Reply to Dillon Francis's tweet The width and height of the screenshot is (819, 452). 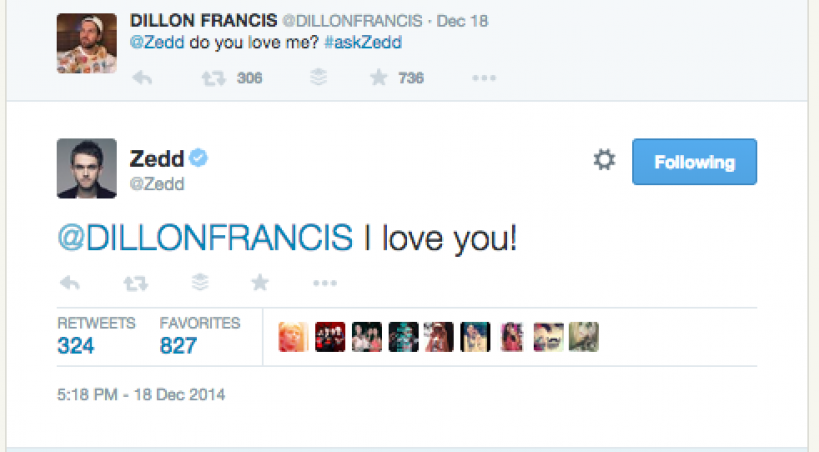142,78
